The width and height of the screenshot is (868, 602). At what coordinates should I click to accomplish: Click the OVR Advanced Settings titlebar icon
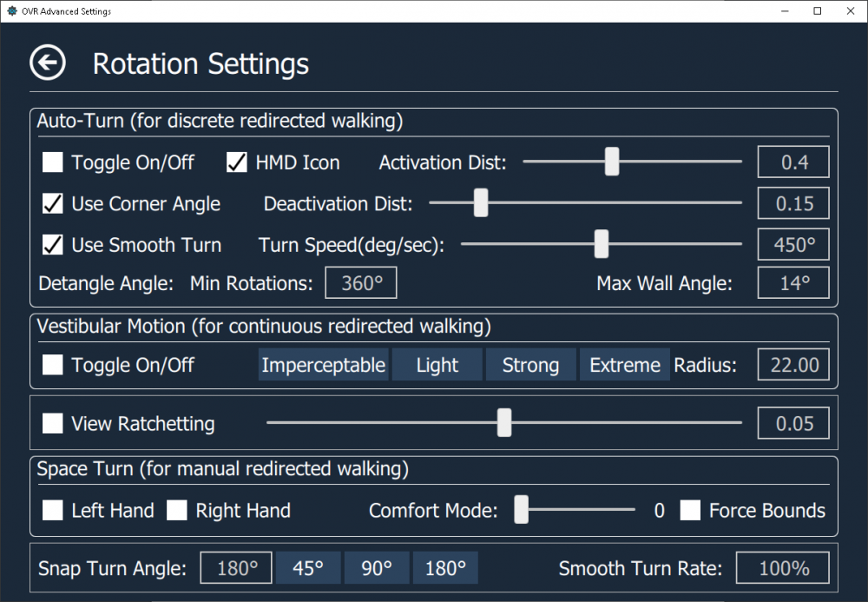[12, 11]
